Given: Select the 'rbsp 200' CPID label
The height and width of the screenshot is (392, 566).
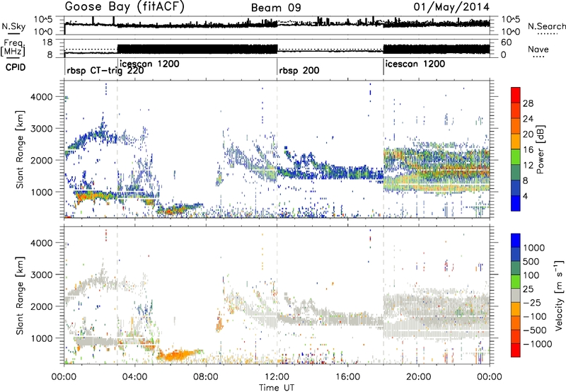Looking at the screenshot, I should pyautogui.click(x=299, y=71).
